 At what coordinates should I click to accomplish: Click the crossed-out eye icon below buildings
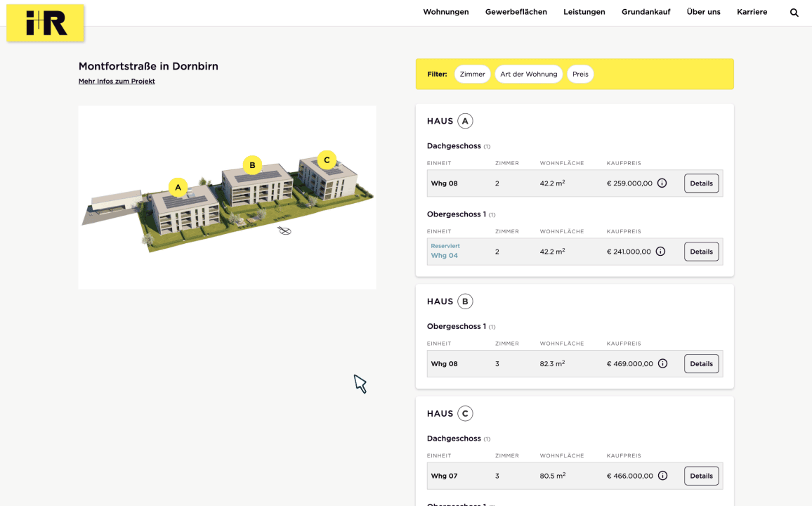pos(284,231)
